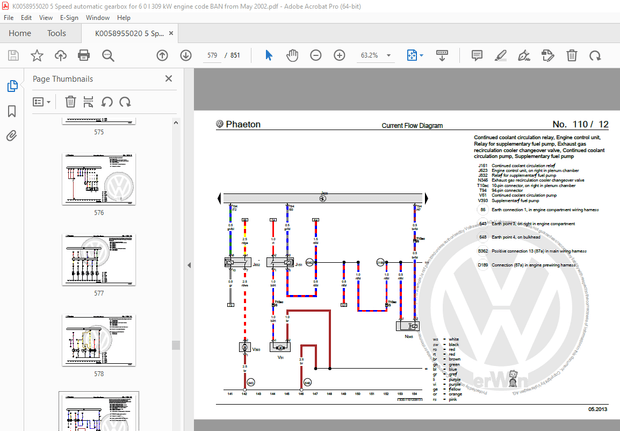Viewport: 620px width, 431px height.
Task: Close the Page Thumbnails panel
Action: click(x=169, y=79)
